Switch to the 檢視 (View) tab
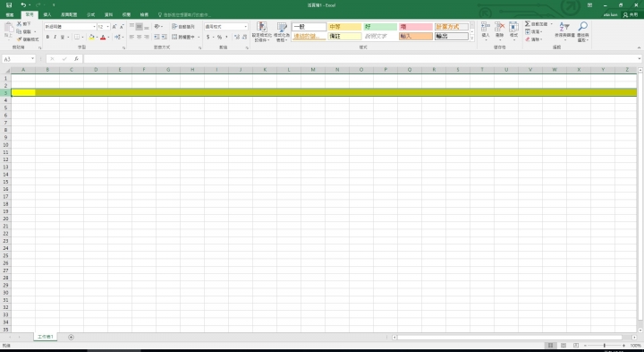This screenshot has height=352, width=644. [144, 14]
